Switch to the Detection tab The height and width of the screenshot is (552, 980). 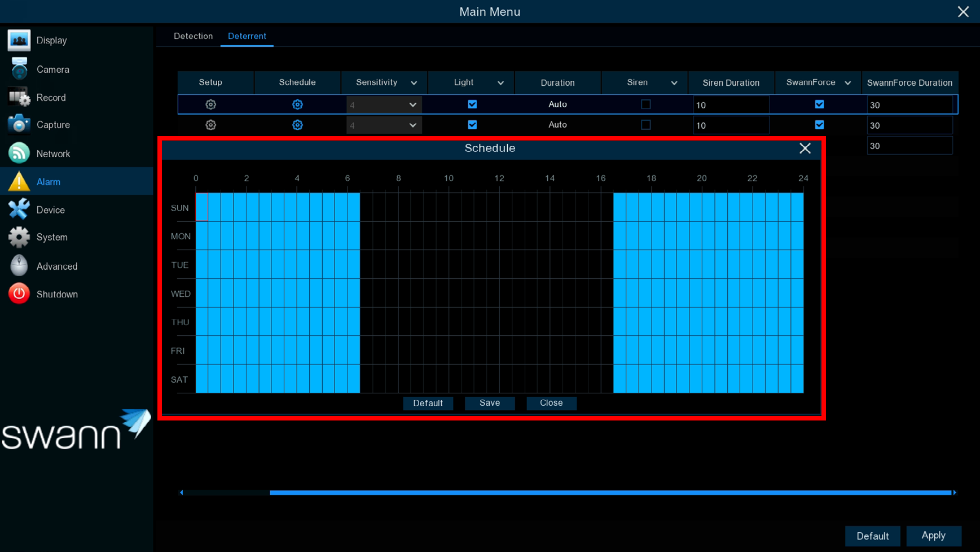(193, 36)
